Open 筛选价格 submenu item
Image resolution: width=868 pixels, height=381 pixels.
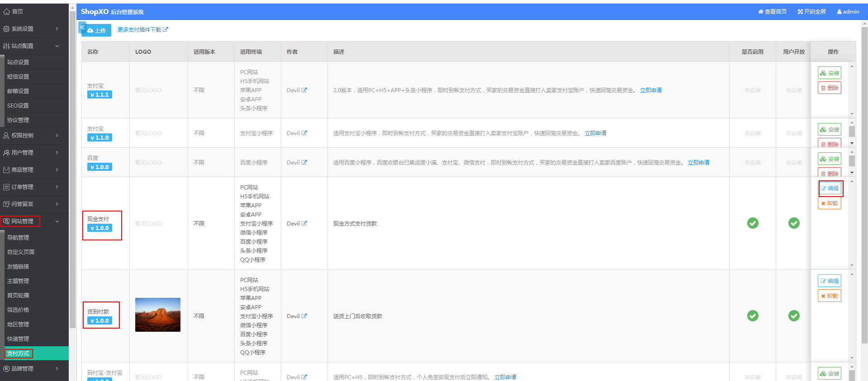[x=36, y=310]
